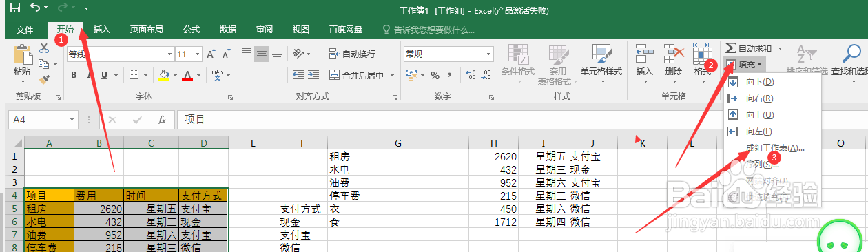Switch to the 数据 tab

coord(228,30)
